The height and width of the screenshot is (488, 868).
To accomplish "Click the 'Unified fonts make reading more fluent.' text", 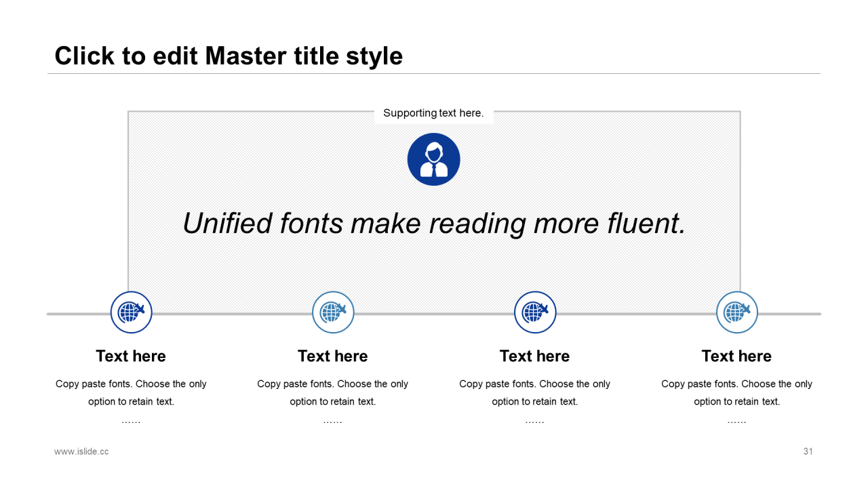I will 434,223.
